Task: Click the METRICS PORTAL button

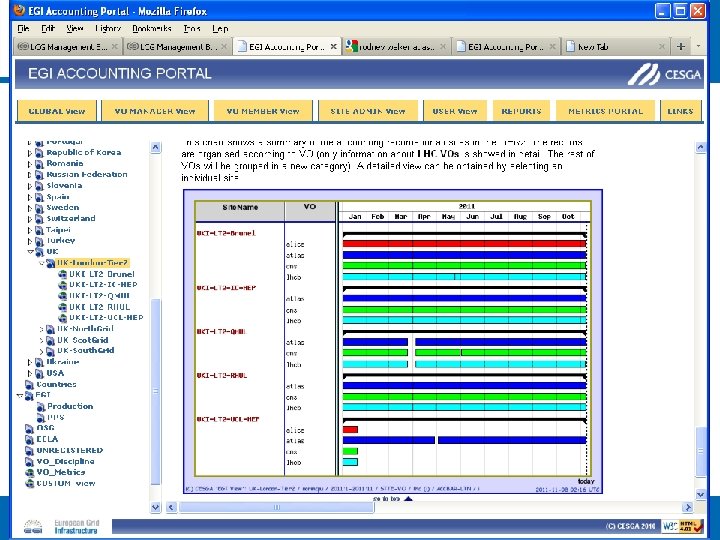Action: click(605, 111)
